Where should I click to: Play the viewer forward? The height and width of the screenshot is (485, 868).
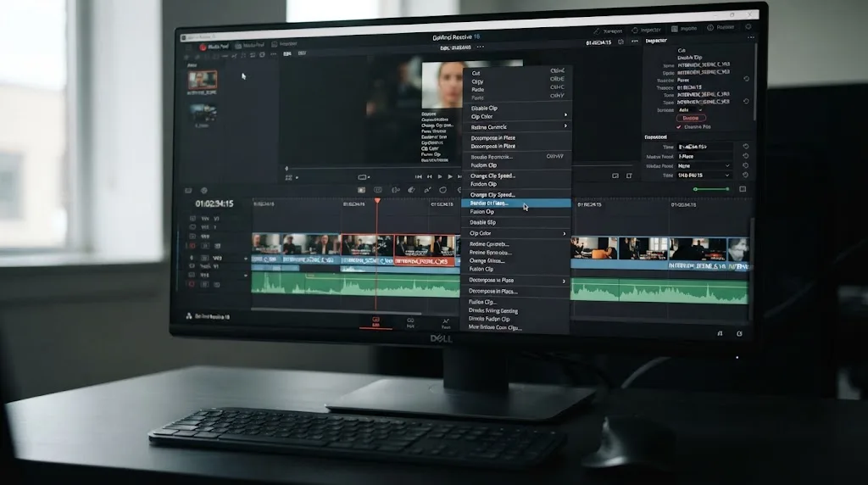click(449, 176)
